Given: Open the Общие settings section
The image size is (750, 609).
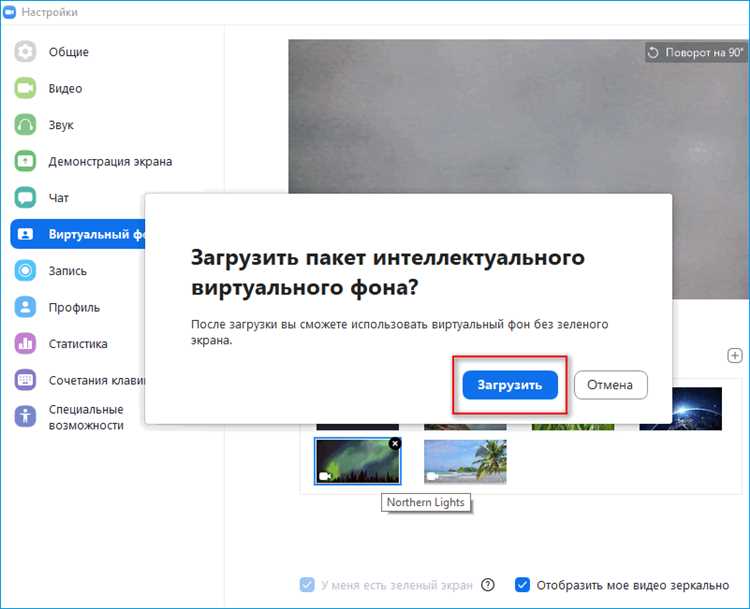Looking at the screenshot, I should click(69, 52).
